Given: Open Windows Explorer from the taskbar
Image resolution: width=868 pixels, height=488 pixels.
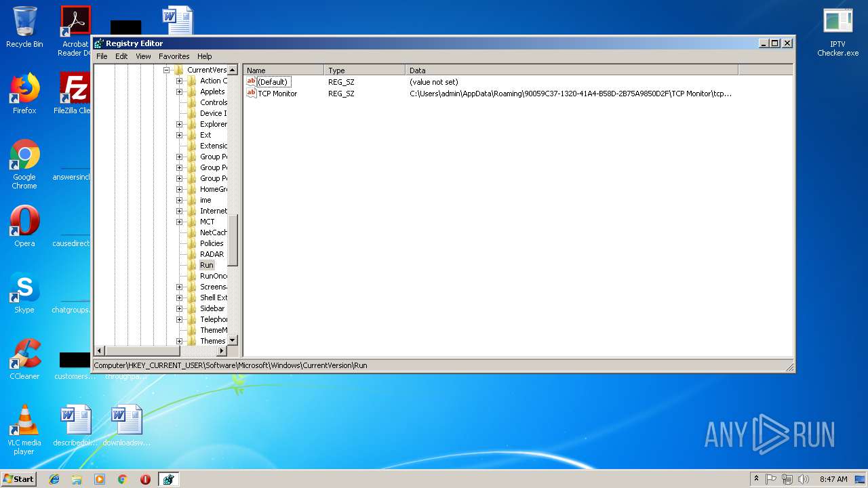Looking at the screenshot, I should pyautogui.click(x=77, y=479).
